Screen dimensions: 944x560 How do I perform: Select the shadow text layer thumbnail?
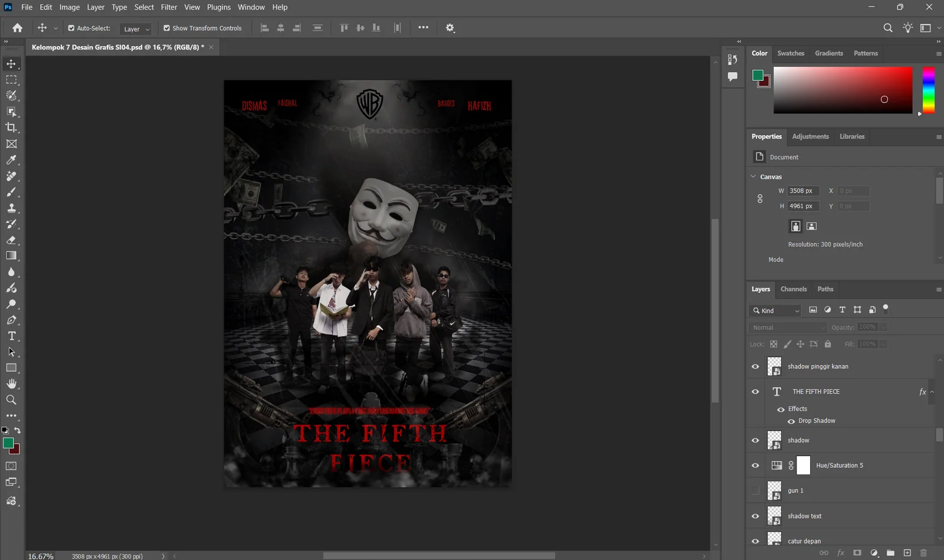pyautogui.click(x=774, y=516)
